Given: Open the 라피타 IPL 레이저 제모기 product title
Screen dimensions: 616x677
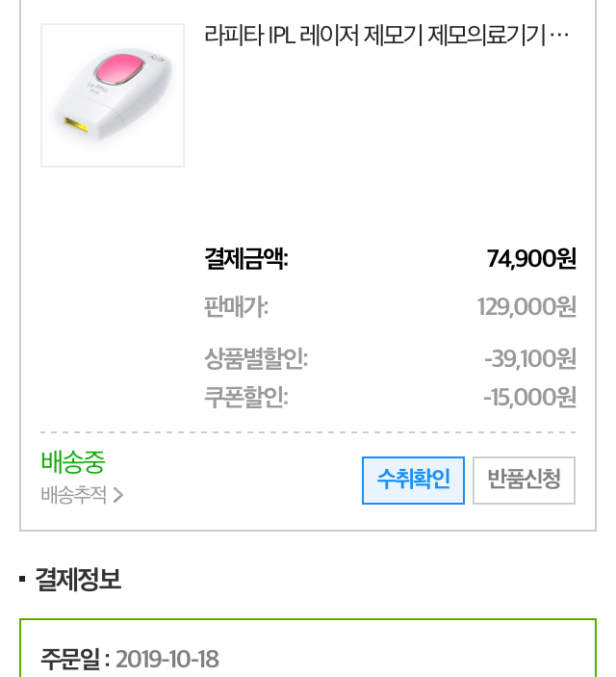Looking at the screenshot, I should pyautogui.click(x=375, y=37).
